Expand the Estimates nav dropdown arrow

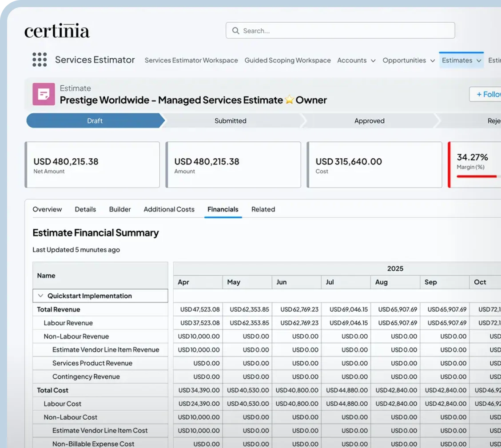tap(479, 60)
